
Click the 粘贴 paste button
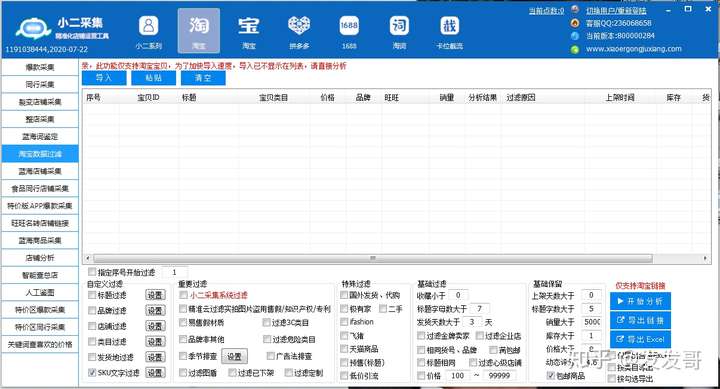click(x=153, y=78)
